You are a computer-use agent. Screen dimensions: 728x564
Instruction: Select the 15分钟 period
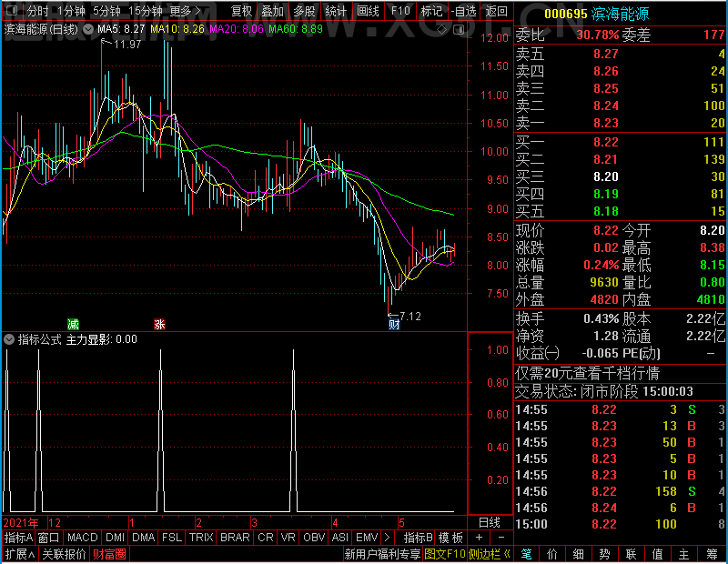[146, 11]
